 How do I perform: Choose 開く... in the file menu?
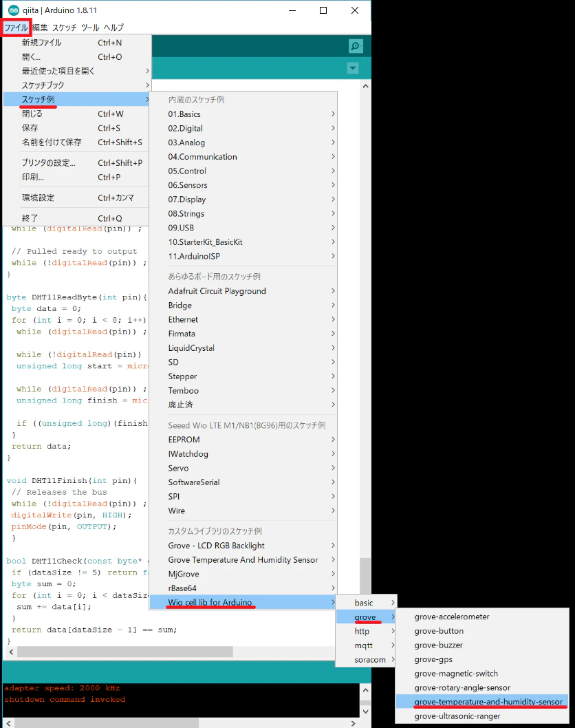76,57
